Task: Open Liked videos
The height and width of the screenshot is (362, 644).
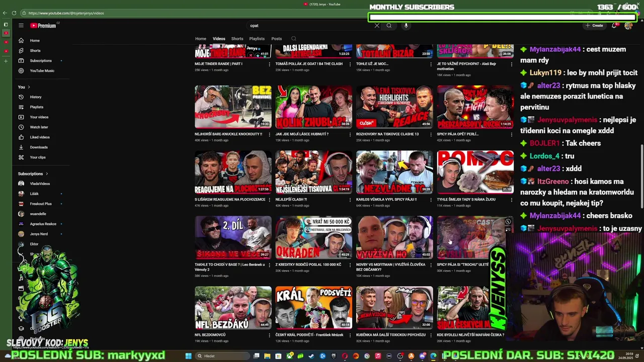Action: pyautogui.click(x=39, y=137)
